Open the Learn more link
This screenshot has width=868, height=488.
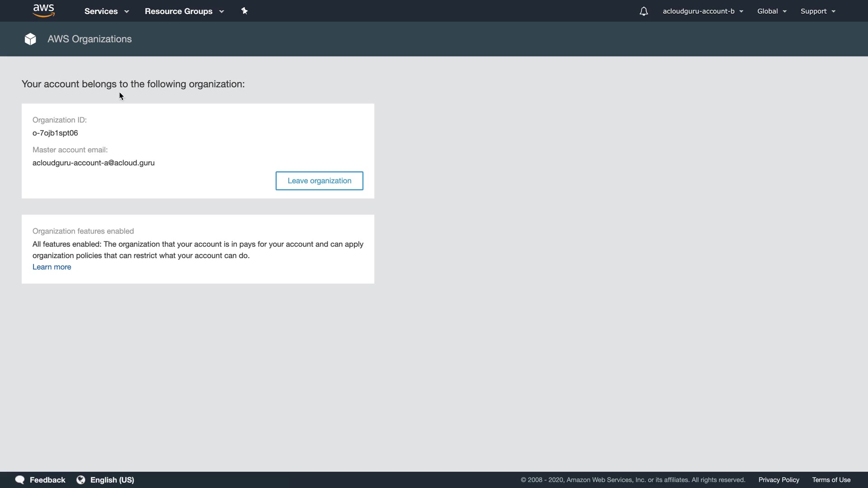(x=52, y=267)
